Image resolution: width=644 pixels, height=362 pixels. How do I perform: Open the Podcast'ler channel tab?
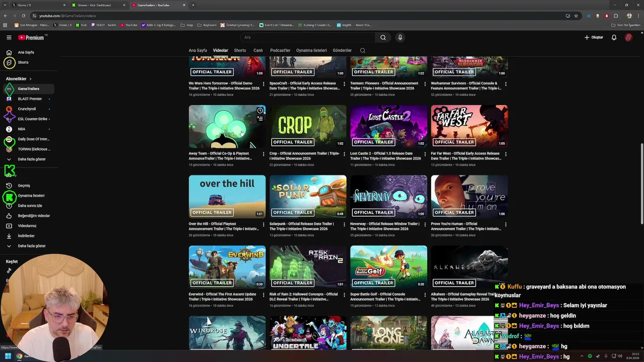(x=280, y=50)
